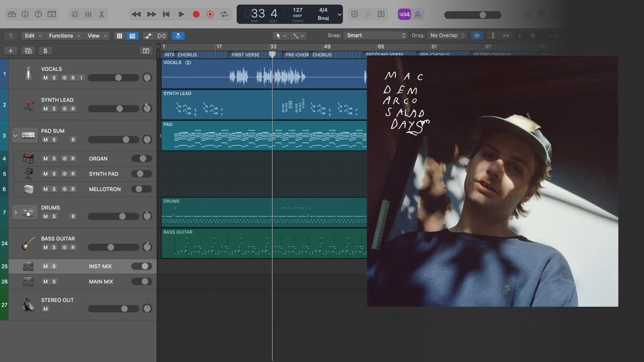Enable input monitoring on VOCALS
The image size is (644, 362).
click(81, 78)
